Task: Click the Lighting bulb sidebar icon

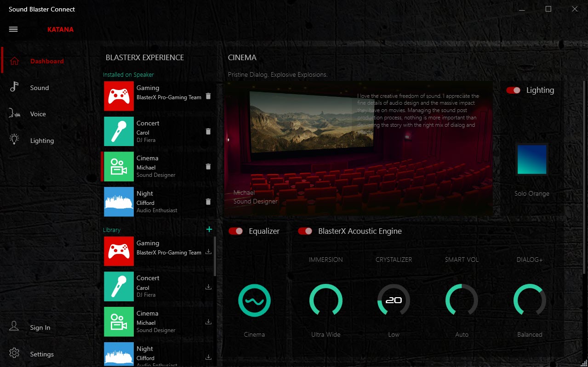Action: (x=15, y=140)
